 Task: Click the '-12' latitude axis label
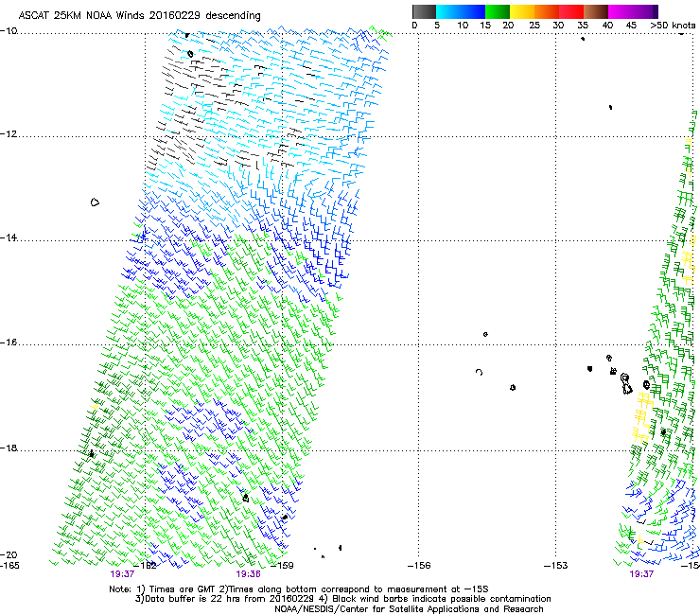click(x=9, y=134)
